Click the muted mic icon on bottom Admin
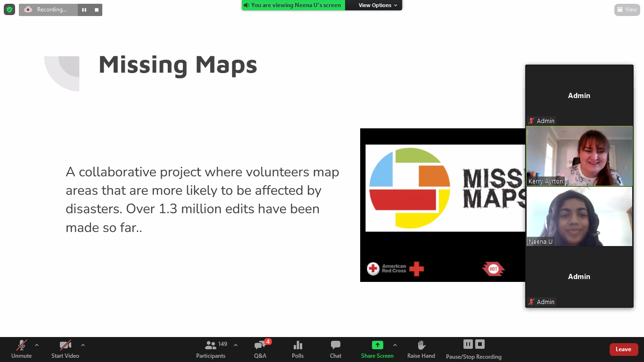The image size is (644, 362). 532,302
